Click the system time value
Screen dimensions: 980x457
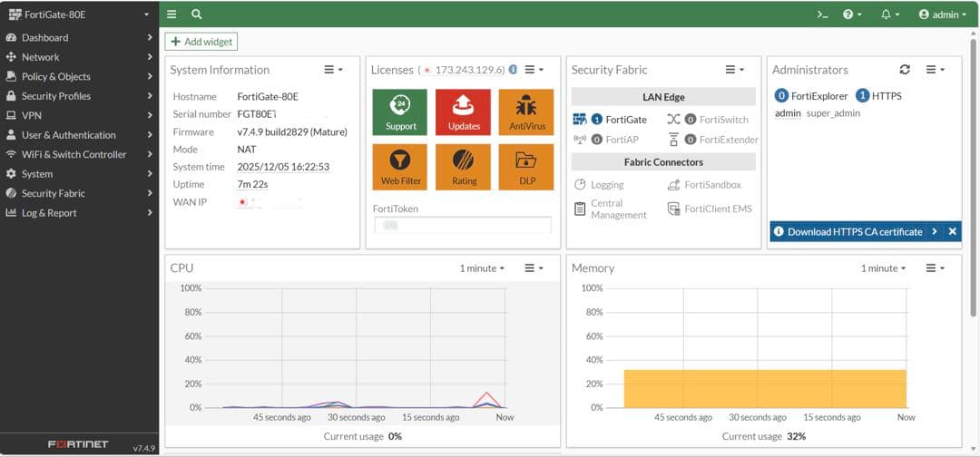tap(283, 168)
